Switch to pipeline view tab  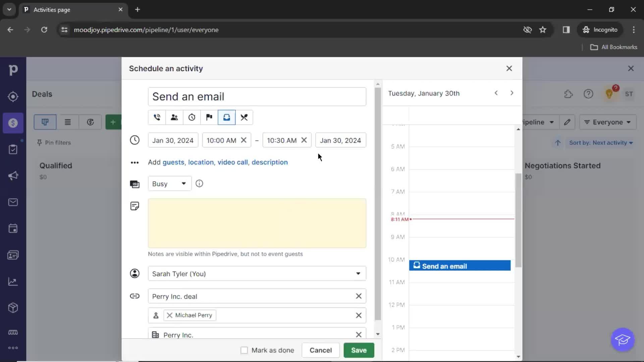(45, 122)
